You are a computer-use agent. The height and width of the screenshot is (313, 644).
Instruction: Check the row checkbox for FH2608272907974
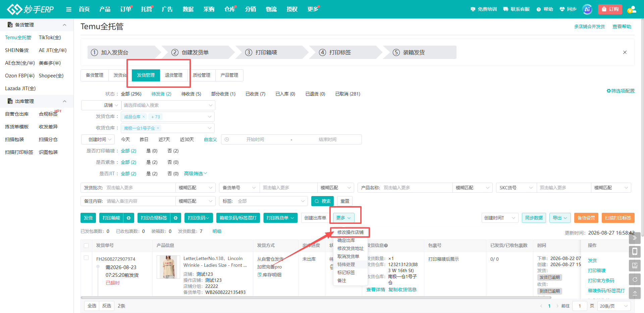86,258
